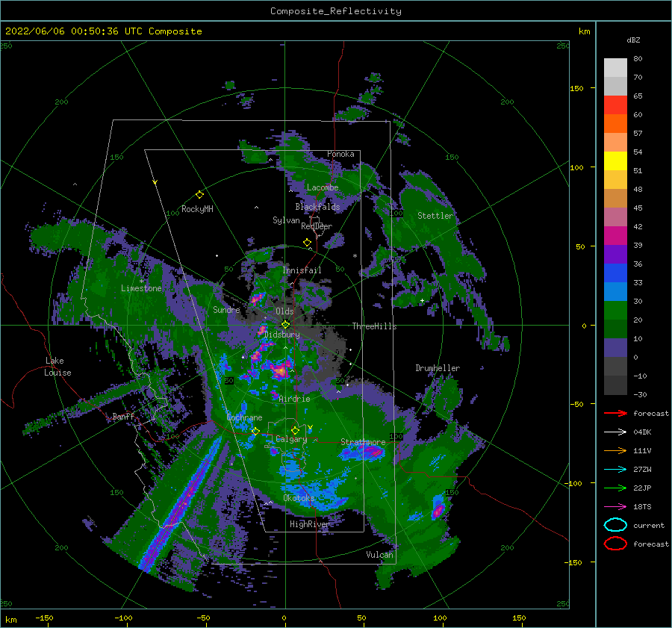Click the yellow diamond marker below RedDeer
Viewport: 672px width, 628px height.
307,243
